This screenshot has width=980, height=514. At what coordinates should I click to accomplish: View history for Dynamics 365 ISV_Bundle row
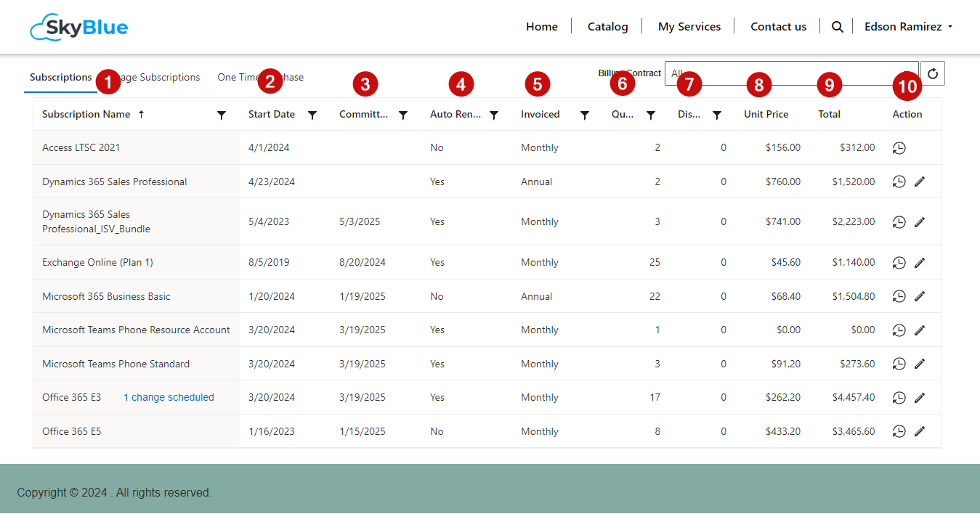899,222
